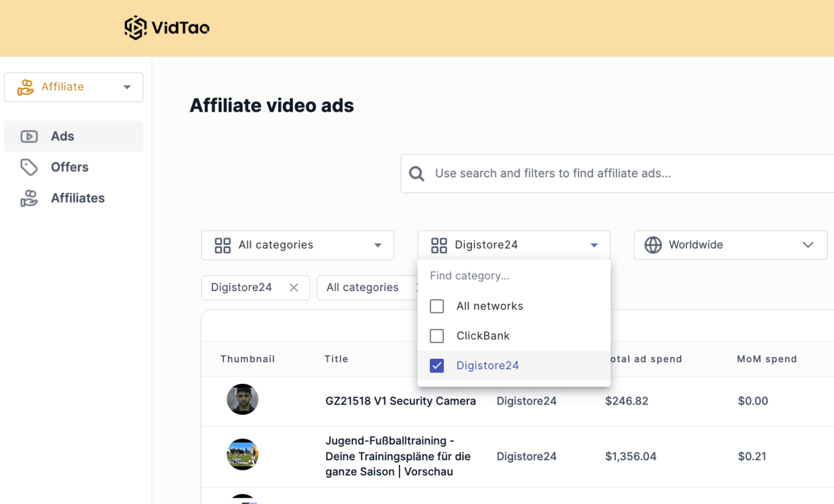Check the ClickBank checkbox
This screenshot has width=834, height=504.
(437, 336)
